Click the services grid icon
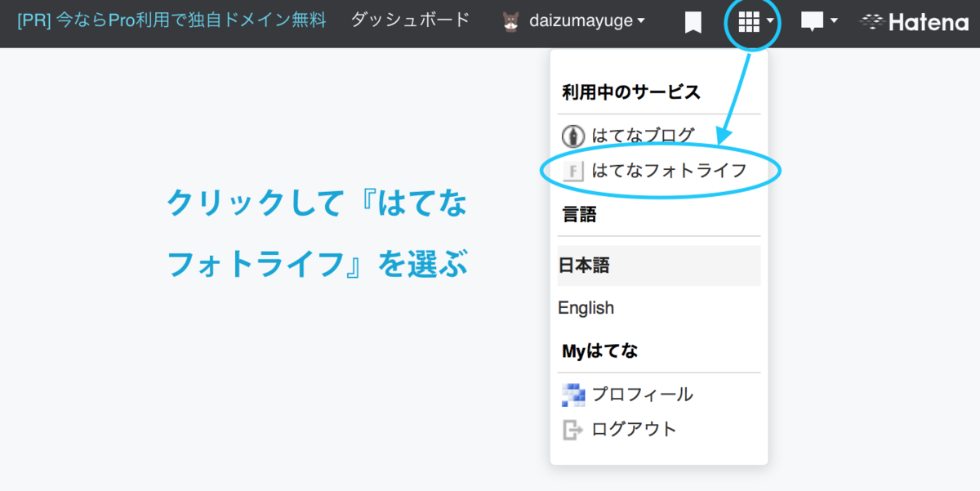Viewport: 980px width, 491px height. tap(748, 21)
